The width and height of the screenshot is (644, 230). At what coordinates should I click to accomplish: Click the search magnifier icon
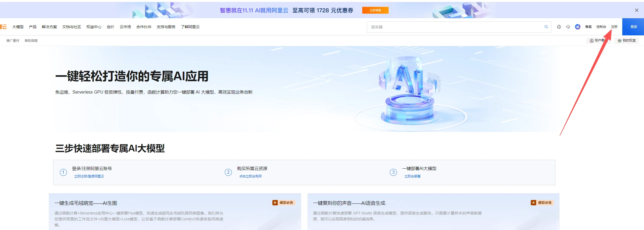[546, 27]
